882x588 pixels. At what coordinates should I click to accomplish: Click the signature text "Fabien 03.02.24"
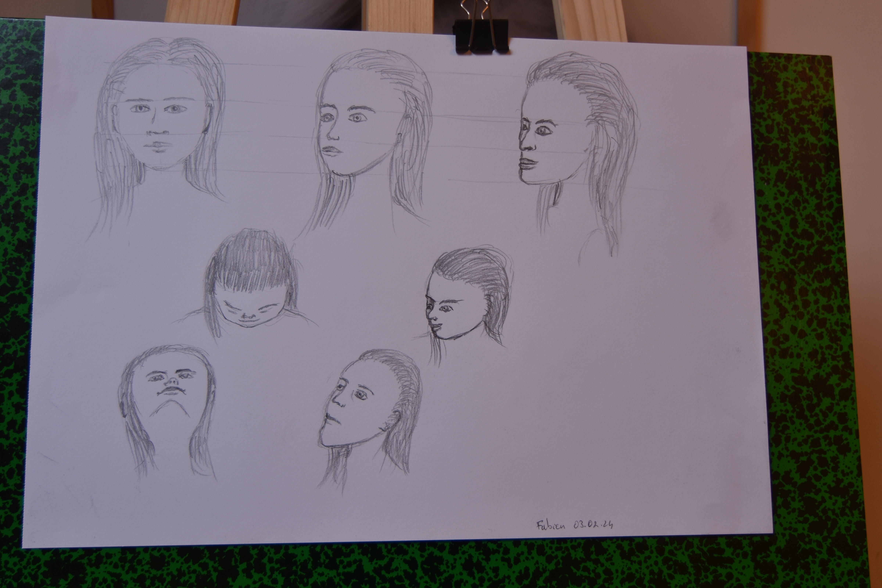(x=575, y=525)
